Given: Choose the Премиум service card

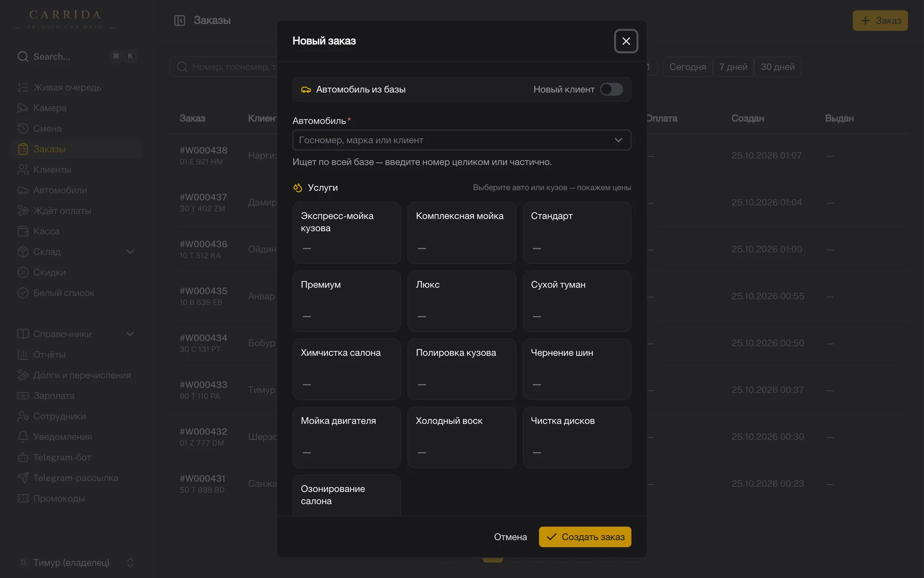Looking at the screenshot, I should (346, 301).
